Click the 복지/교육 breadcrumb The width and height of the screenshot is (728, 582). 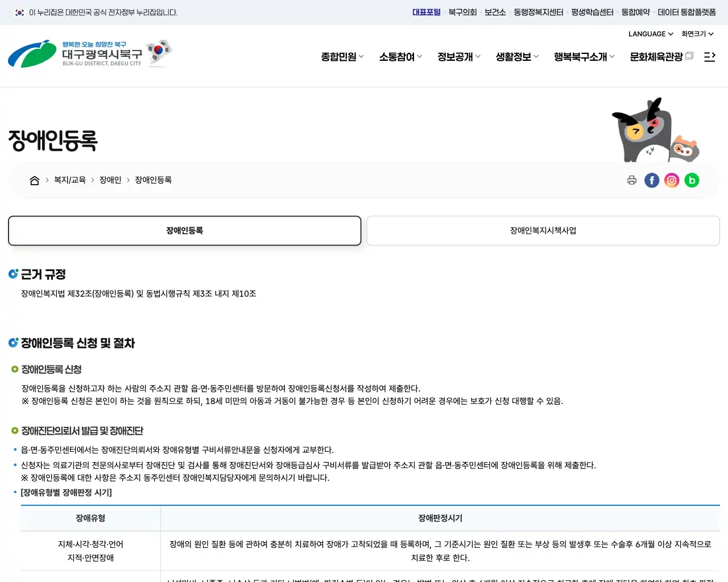click(70, 180)
